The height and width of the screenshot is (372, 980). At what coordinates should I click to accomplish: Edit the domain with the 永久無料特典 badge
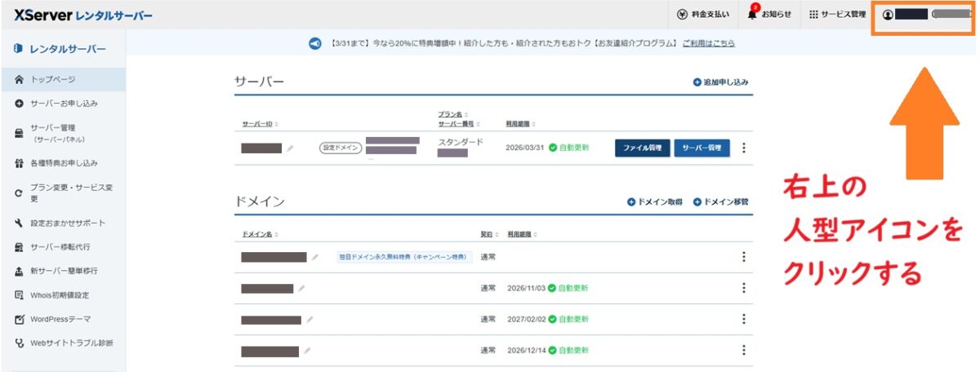tap(315, 258)
